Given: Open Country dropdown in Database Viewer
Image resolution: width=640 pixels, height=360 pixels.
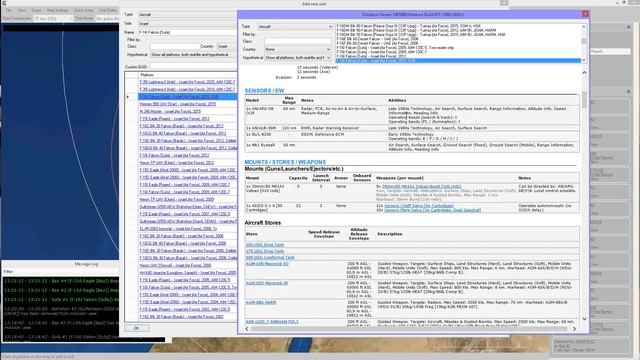Looking at the screenshot, I should pos(298,49).
